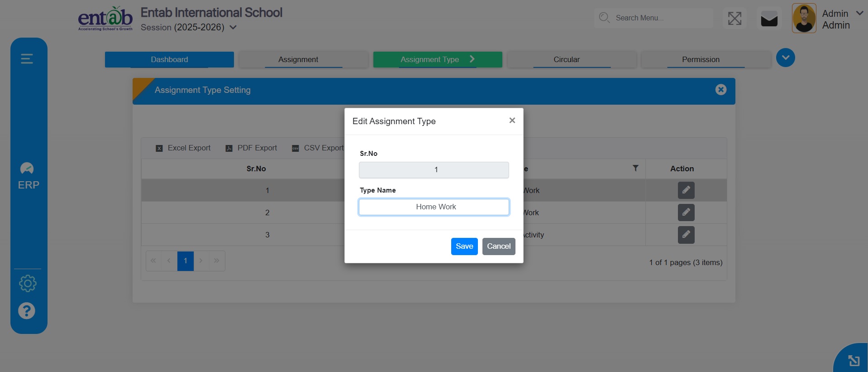This screenshot has height=372, width=868.
Task: Open the mail envelope icon
Action: (769, 19)
